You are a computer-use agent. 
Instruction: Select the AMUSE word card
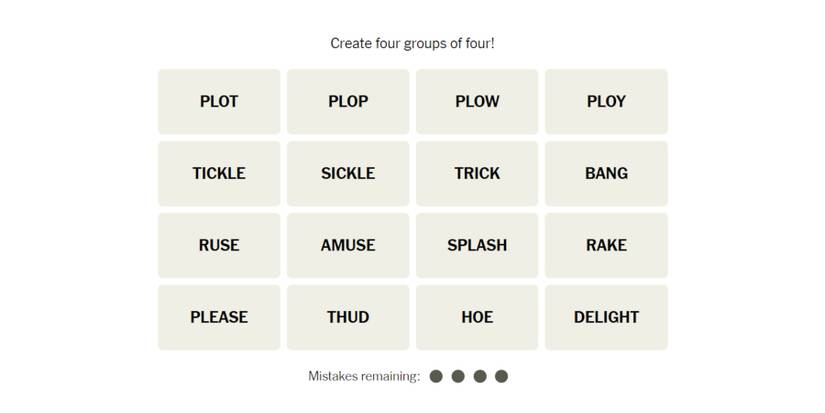pos(348,245)
